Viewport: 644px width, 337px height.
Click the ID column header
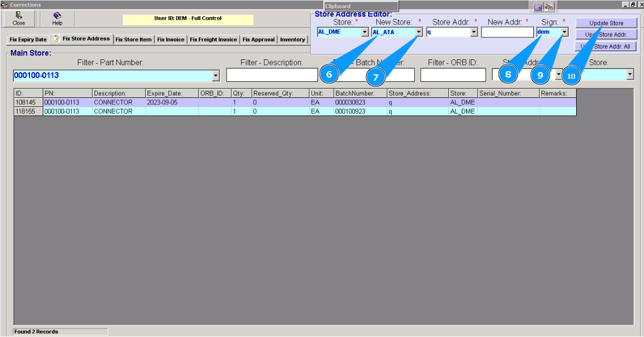click(28, 93)
